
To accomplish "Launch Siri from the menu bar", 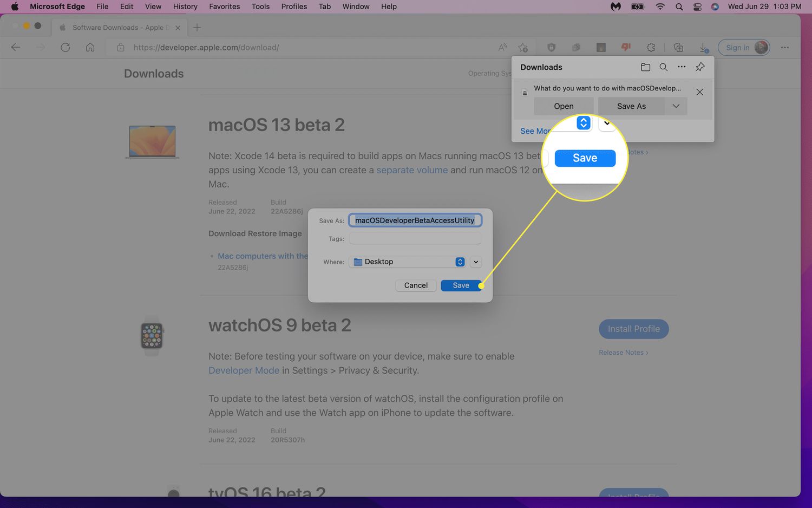I will pyautogui.click(x=715, y=6).
